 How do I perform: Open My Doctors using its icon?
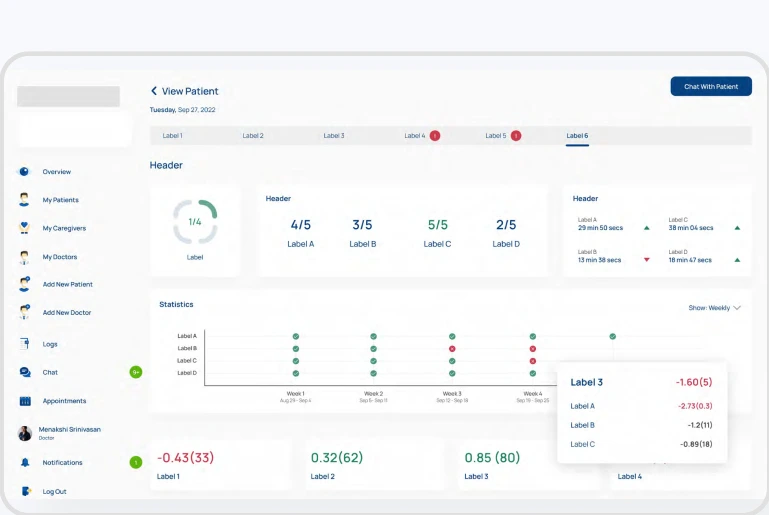(24, 257)
